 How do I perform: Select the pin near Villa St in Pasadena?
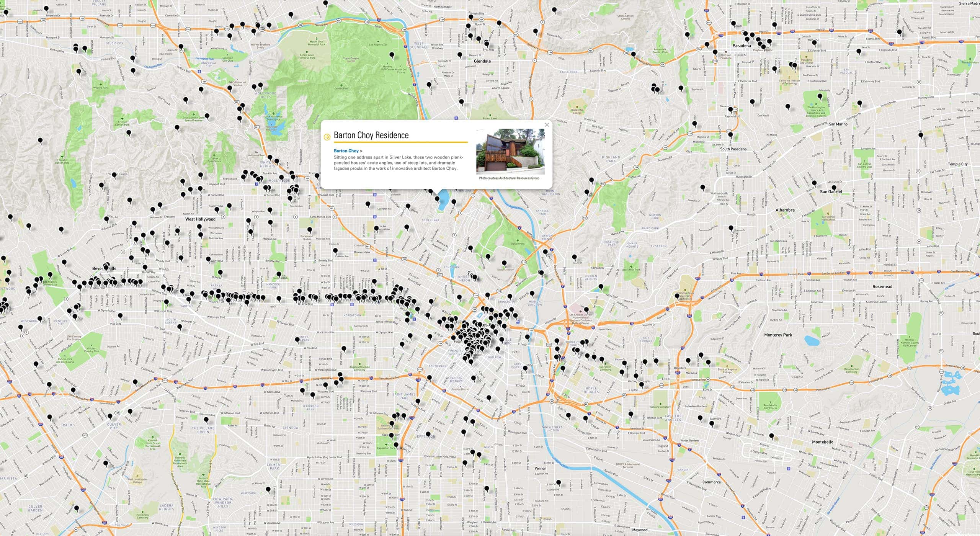click(x=733, y=24)
